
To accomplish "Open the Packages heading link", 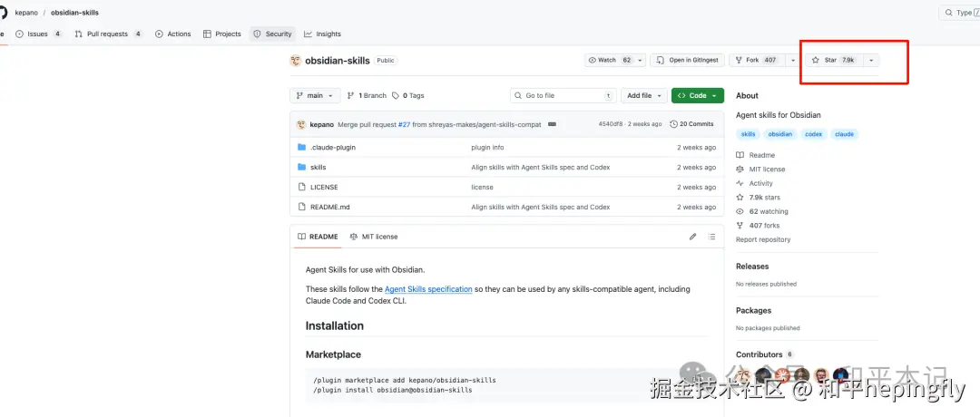I will 754,310.
